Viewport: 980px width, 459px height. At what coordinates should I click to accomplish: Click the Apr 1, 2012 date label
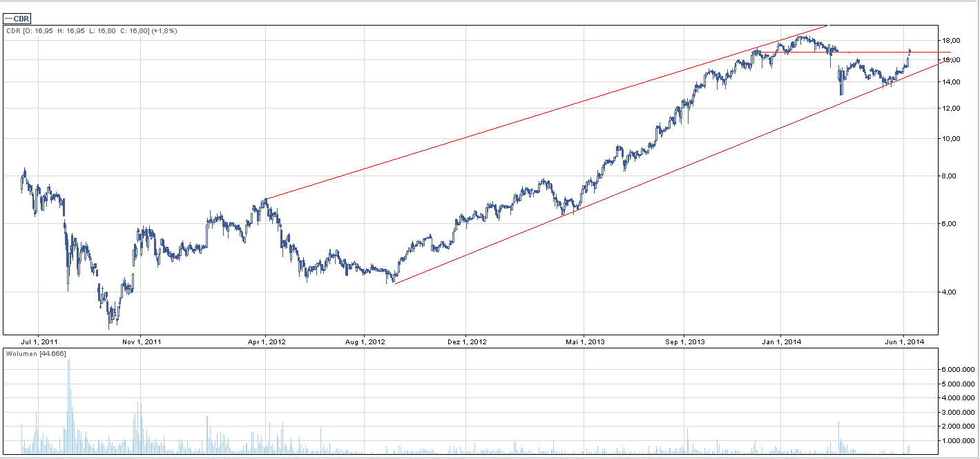click(x=266, y=341)
